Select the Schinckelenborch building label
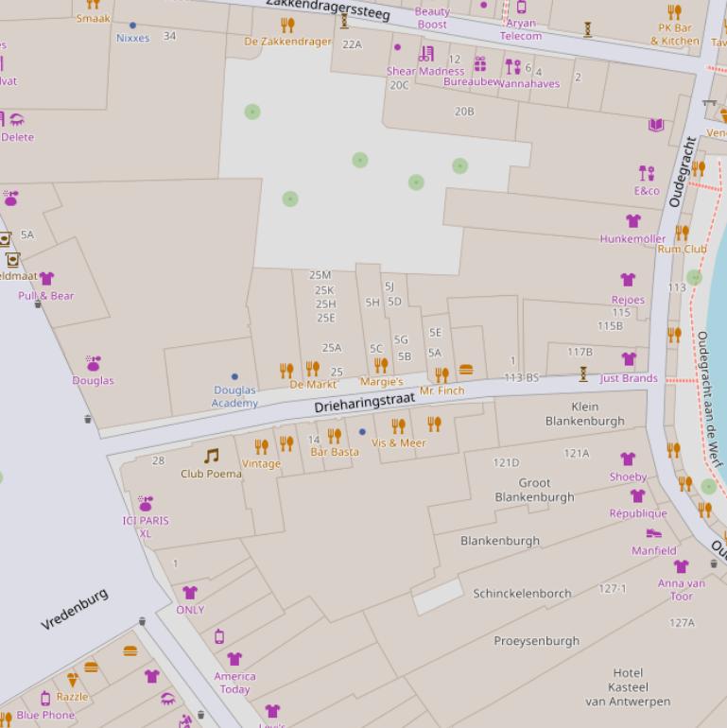 [x=522, y=594]
